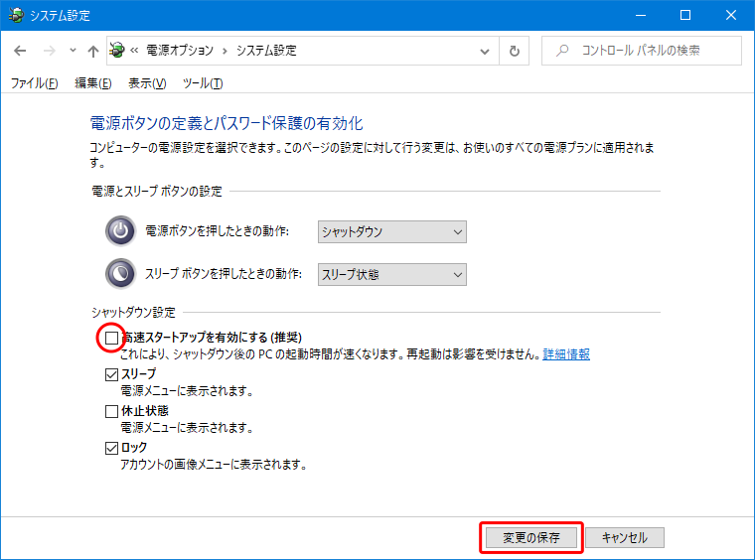Click the Forward navigation arrow
Image resolution: width=755 pixels, height=560 pixels.
47,51
